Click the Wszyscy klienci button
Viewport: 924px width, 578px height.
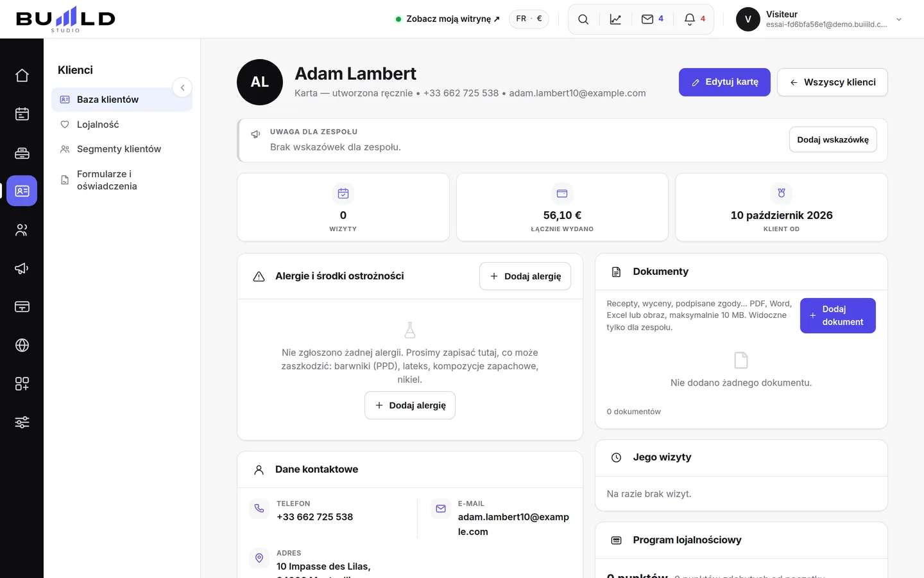coord(832,82)
